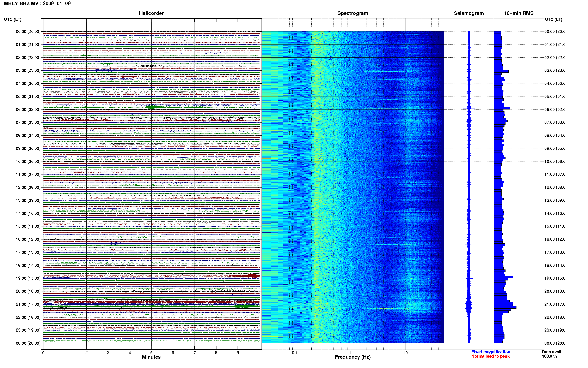This screenshot has width=588, height=368.
Task: Click the left '18:00 (14:00)' time label
Action: (x=28, y=265)
